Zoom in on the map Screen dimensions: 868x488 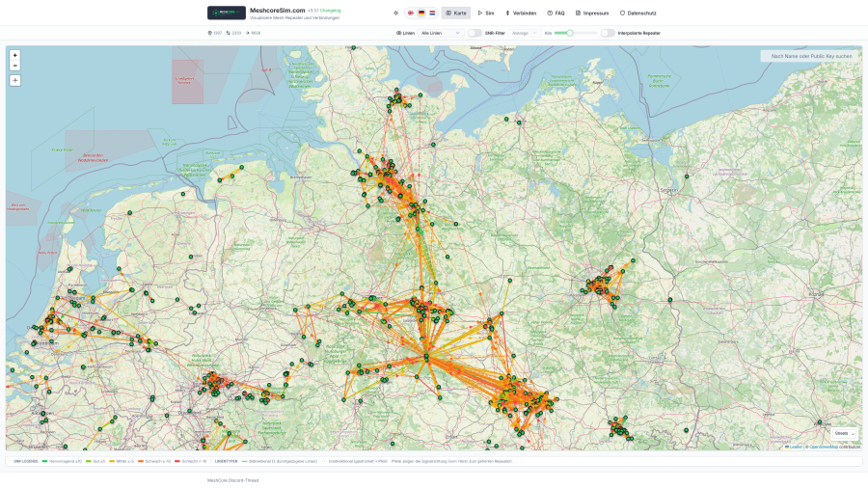pos(14,55)
